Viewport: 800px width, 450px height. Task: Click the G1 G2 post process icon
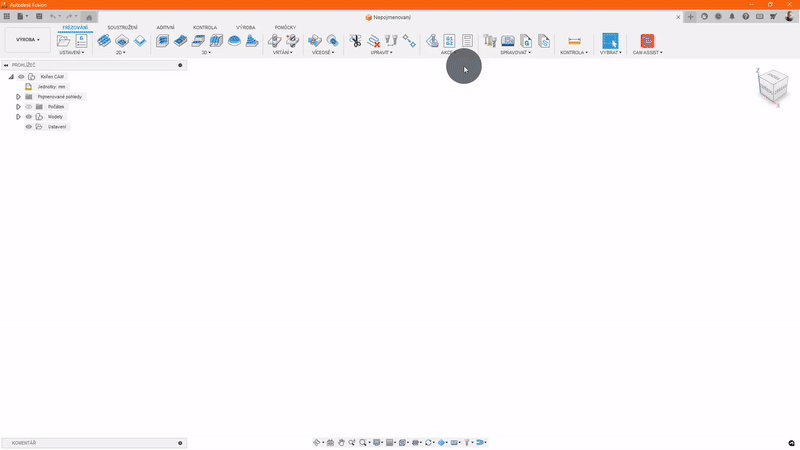(449, 41)
